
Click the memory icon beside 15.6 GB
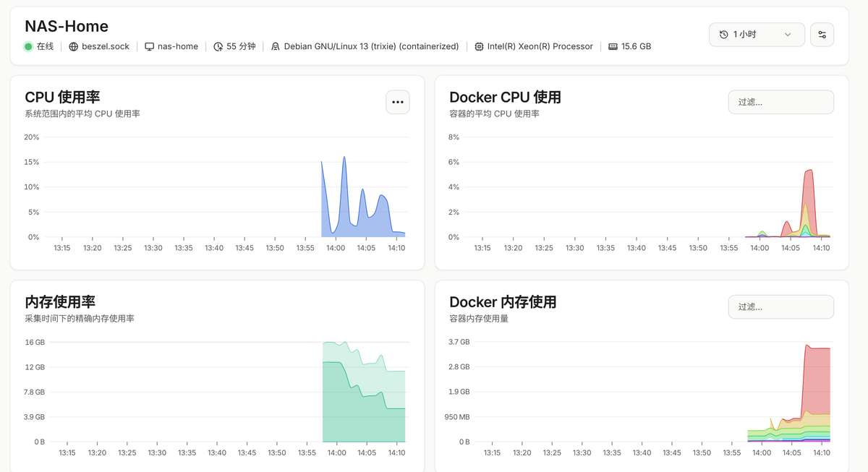click(613, 46)
